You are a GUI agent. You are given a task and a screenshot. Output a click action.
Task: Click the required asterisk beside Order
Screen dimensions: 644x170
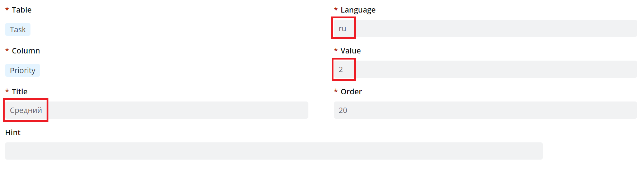[x=336, y=91]
